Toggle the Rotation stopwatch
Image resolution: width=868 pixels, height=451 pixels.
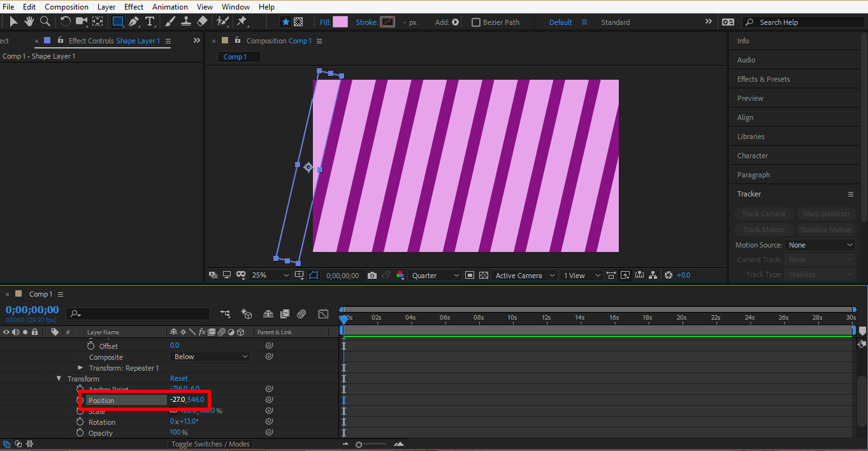point(80,422)
